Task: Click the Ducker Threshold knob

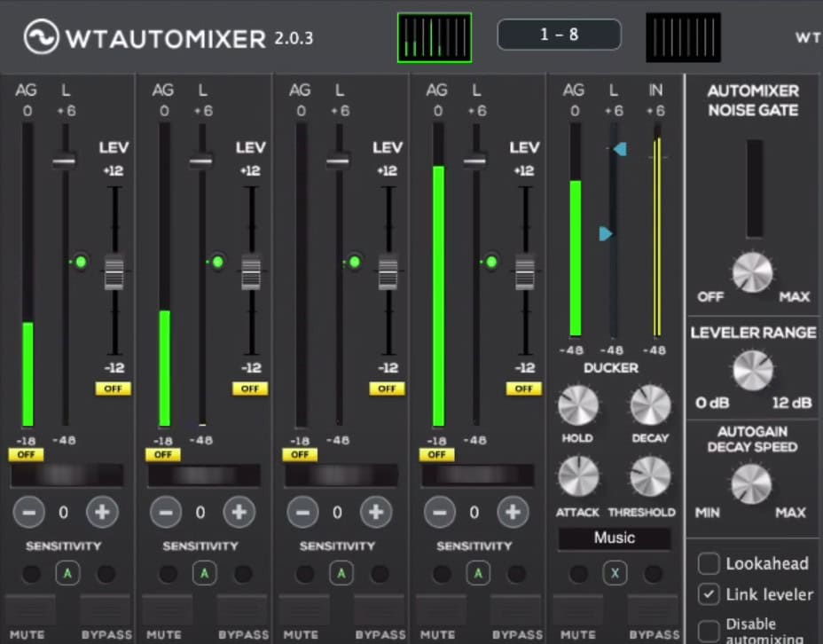Action: tap(650, 477)
